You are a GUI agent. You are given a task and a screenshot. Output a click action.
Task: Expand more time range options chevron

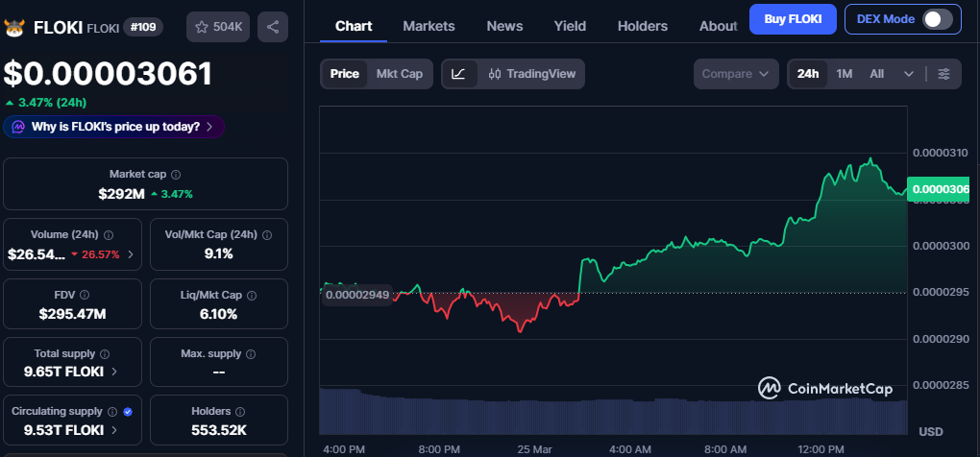(909, 74)
